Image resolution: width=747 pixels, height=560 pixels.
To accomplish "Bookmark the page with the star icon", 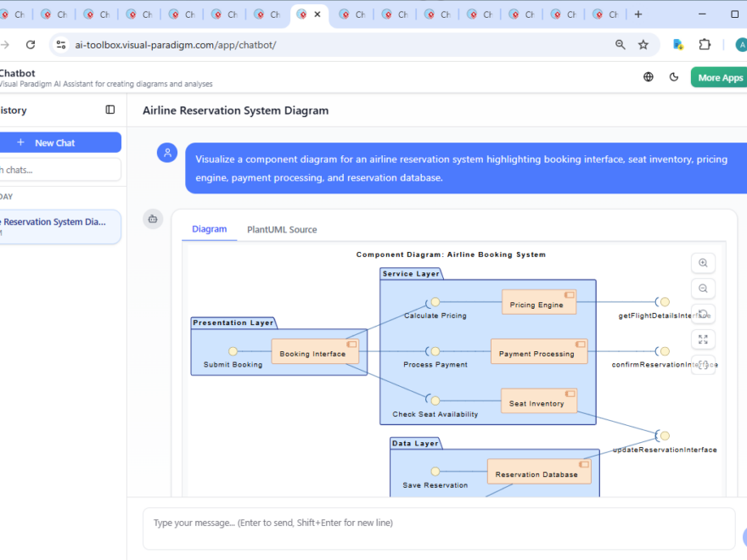I will (x=643, y=44).
